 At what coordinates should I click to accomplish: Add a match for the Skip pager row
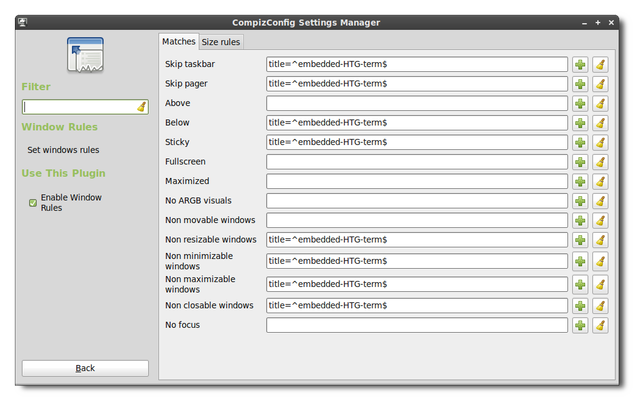pos(580,84)
